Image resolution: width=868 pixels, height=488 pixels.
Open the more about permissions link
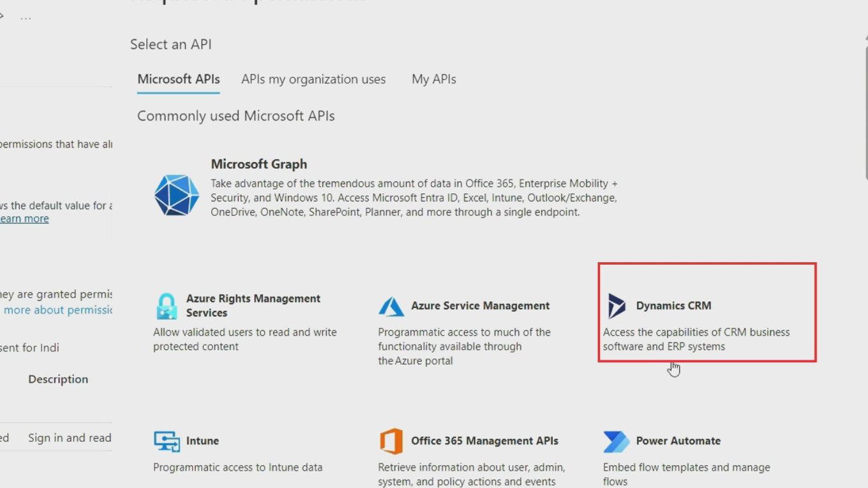pos(58,310)
